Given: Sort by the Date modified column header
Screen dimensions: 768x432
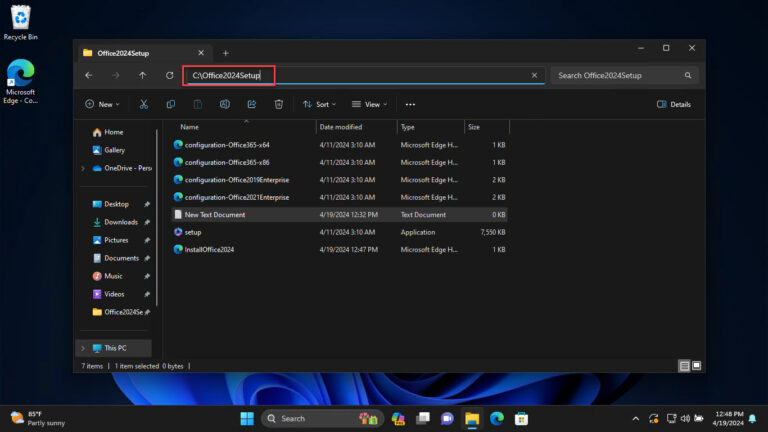Looking at the screenshot, I should click(x=341, y=127).
